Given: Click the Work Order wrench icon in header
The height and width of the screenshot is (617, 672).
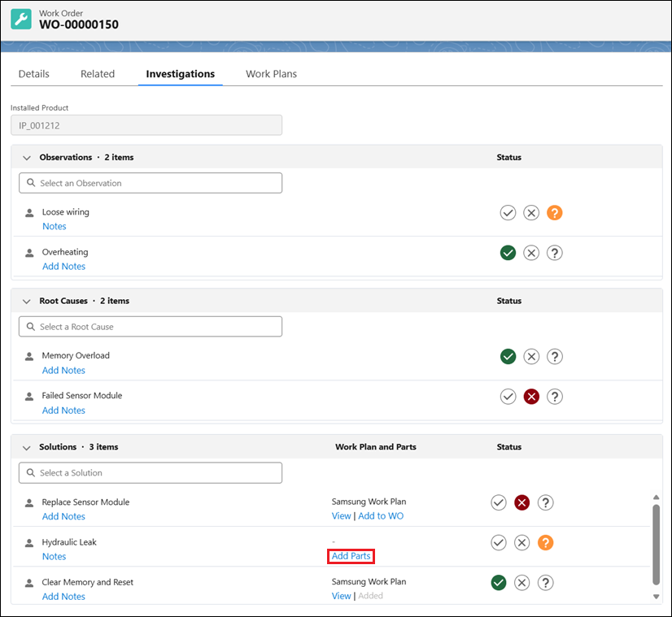Looking at the screenshot, I should 21,20.
